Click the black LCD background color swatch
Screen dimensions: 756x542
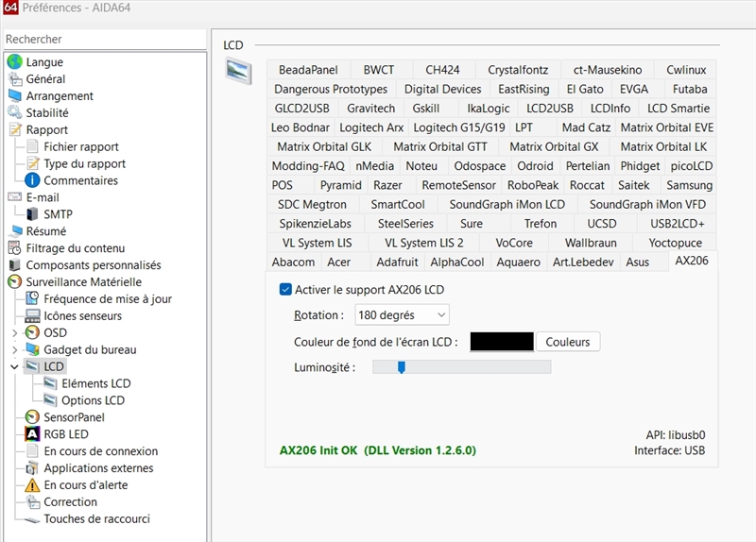point(501,342)
